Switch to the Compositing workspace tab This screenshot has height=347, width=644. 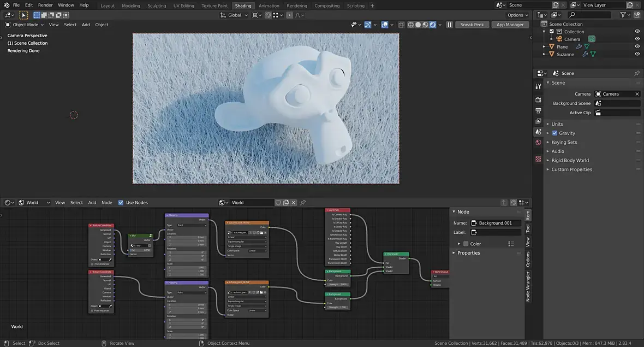click(x=327, y=5)
